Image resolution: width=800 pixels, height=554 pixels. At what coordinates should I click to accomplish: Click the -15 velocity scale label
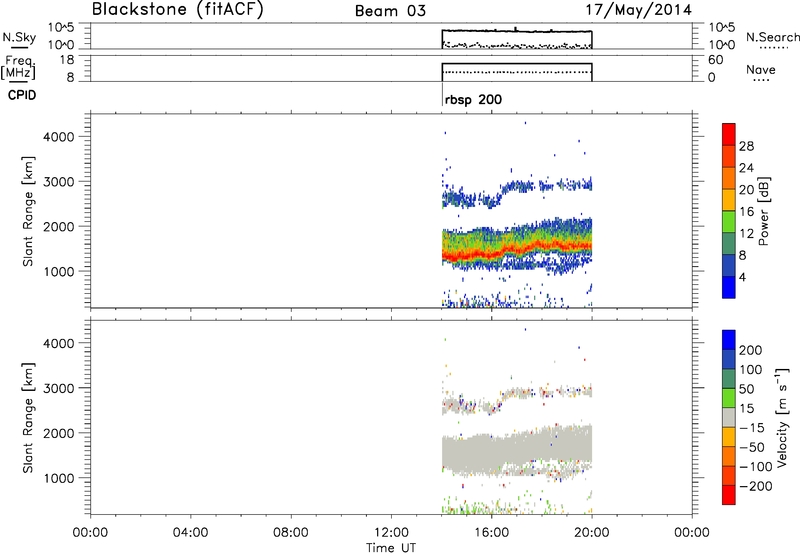click(752, 428)
